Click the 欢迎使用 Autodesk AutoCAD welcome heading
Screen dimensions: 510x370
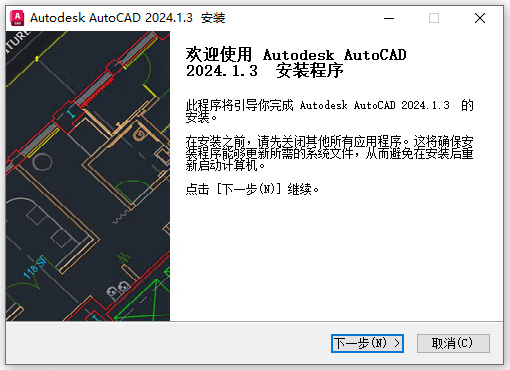tap(296, 62)
